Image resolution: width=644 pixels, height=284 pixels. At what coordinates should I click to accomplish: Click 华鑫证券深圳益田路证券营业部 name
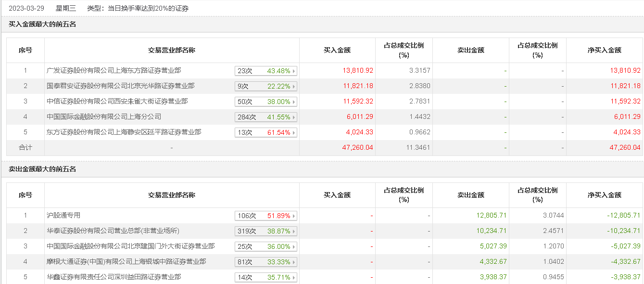click(x=114, y=277)
